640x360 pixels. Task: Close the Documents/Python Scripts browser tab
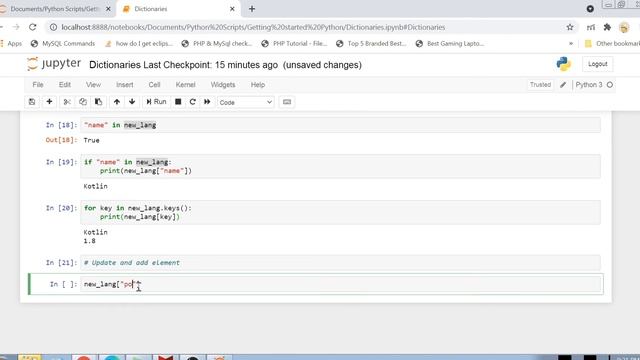tap(108, 9)
